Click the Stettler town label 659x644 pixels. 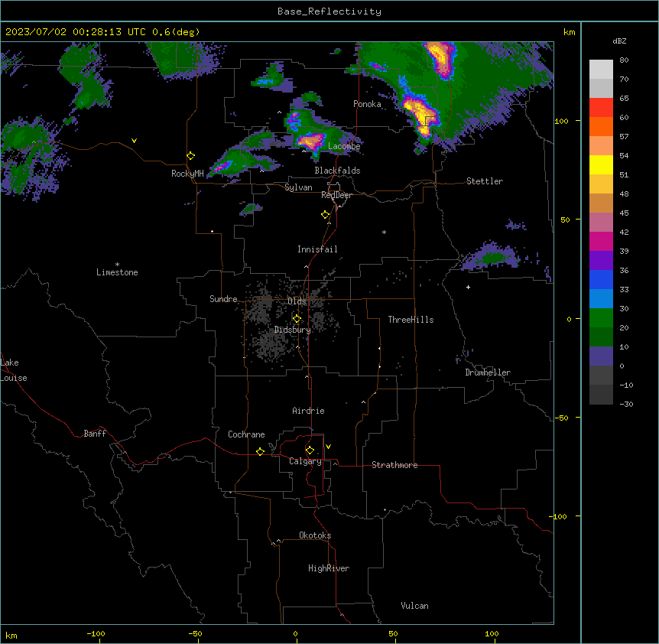[x=485, y=181]
